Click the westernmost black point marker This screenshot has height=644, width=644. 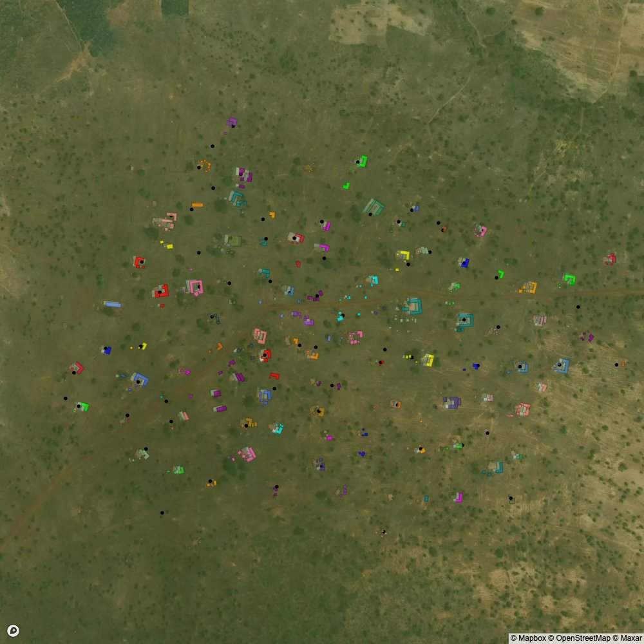65,399
